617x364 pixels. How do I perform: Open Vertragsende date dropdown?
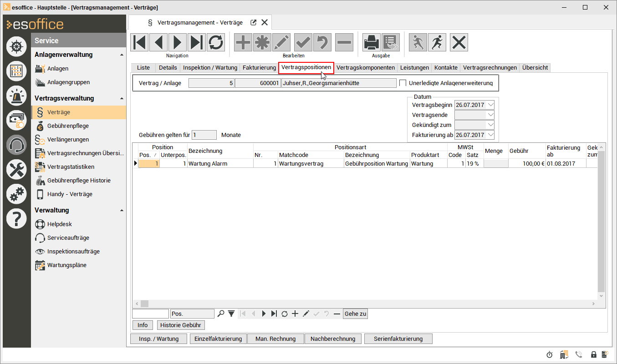coord(490,115)
